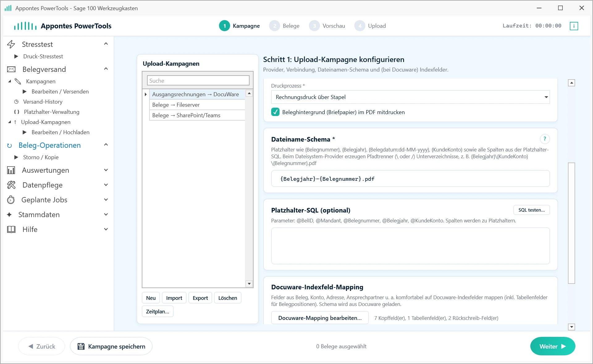Viewport: 593px width, 364px height.
Task: Click Kampagne speichern button
Action: 111,346
